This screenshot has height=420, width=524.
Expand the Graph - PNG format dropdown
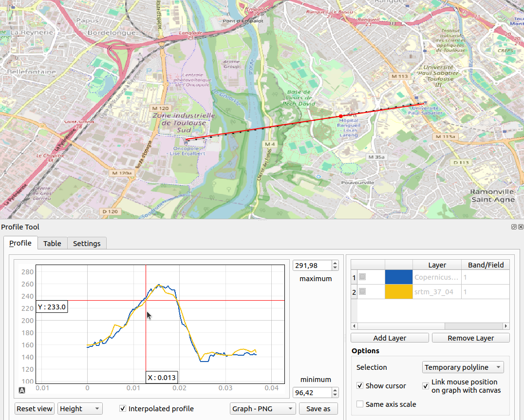click(x=263, y=409)
